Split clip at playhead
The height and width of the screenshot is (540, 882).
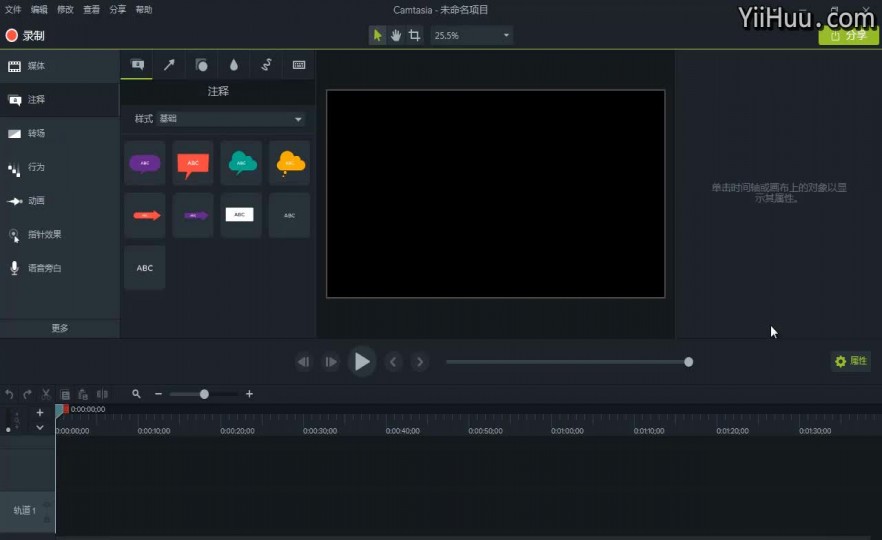[x=102, y=394]
